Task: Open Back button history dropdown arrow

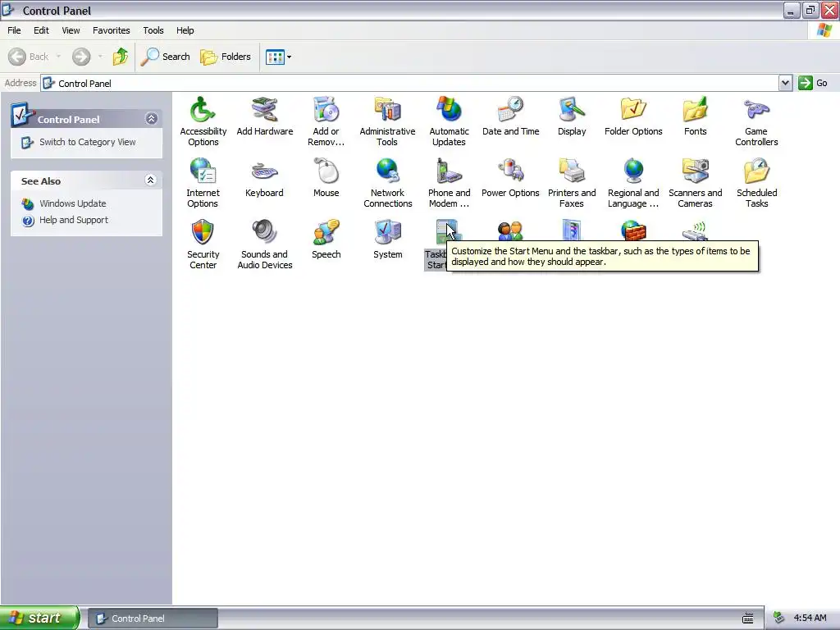Action: 58,57
